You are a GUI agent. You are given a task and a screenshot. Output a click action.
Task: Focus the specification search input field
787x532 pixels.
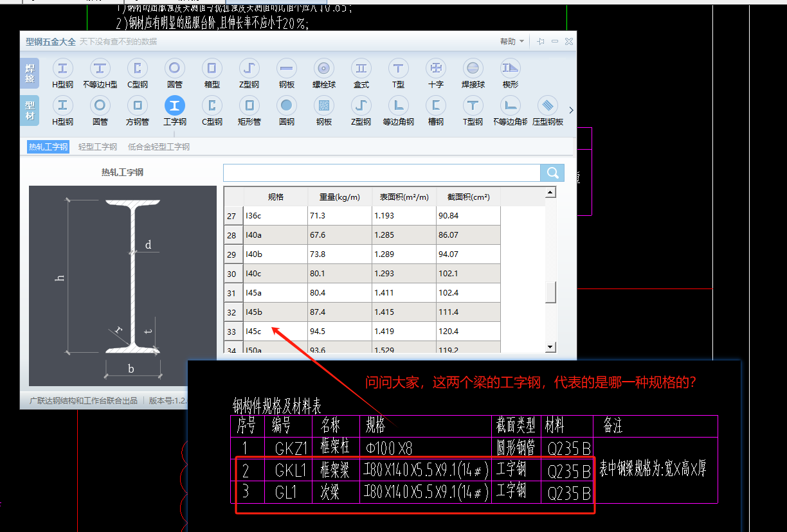pyautogui.click(x=382, y=173)
